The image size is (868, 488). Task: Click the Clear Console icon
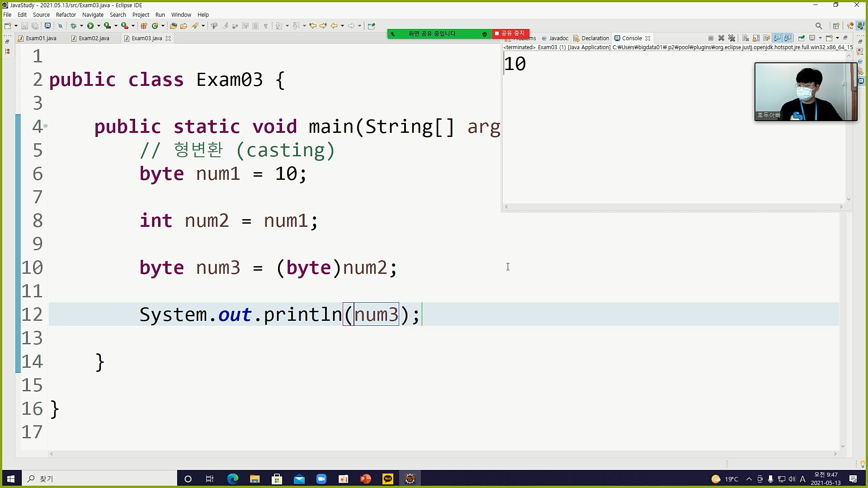click(745, 38)
